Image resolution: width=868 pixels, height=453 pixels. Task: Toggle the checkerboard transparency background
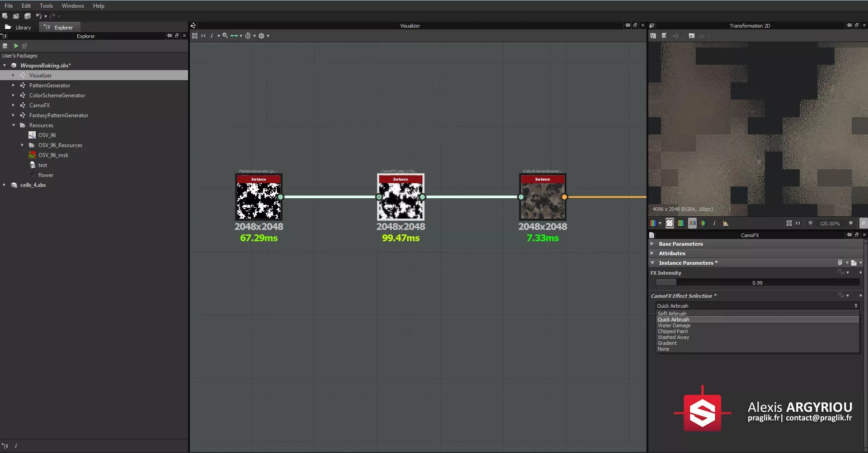pos(670,223)
